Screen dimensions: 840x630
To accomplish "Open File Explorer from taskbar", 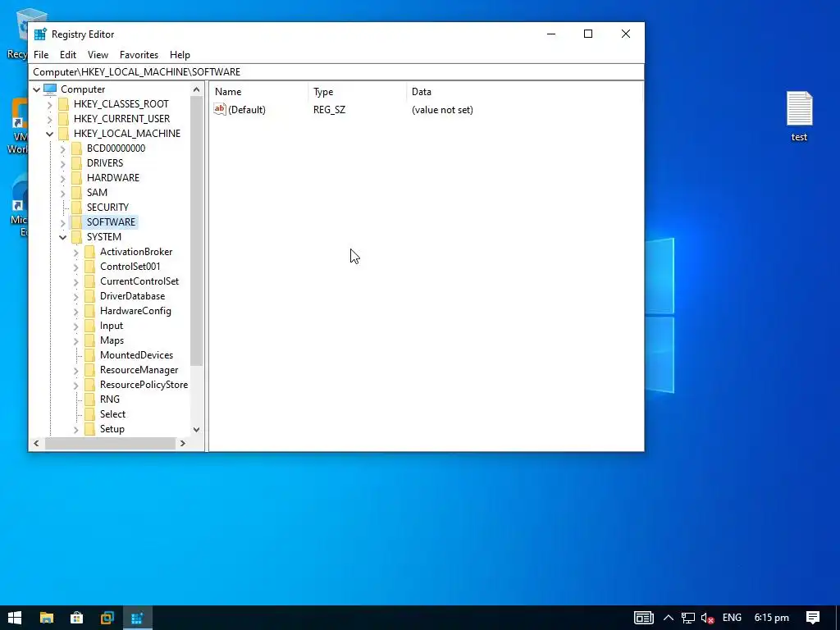I will coord(47,618).
